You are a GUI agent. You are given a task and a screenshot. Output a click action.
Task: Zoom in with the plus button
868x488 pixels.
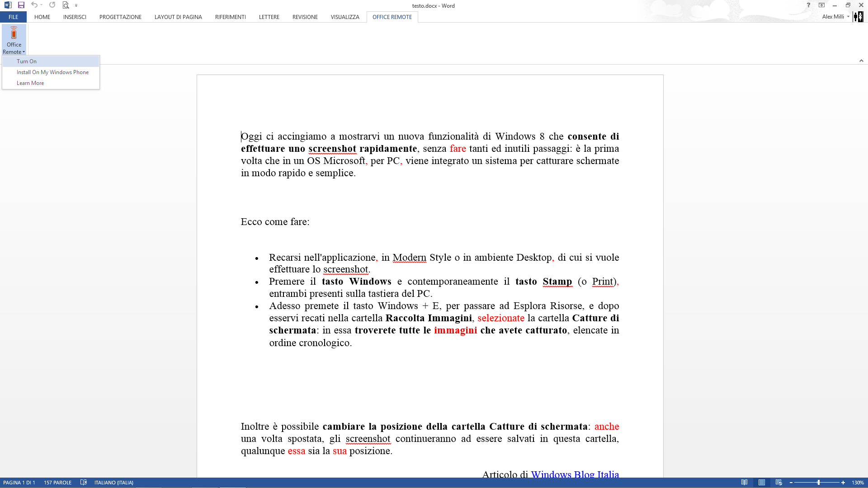843,483
